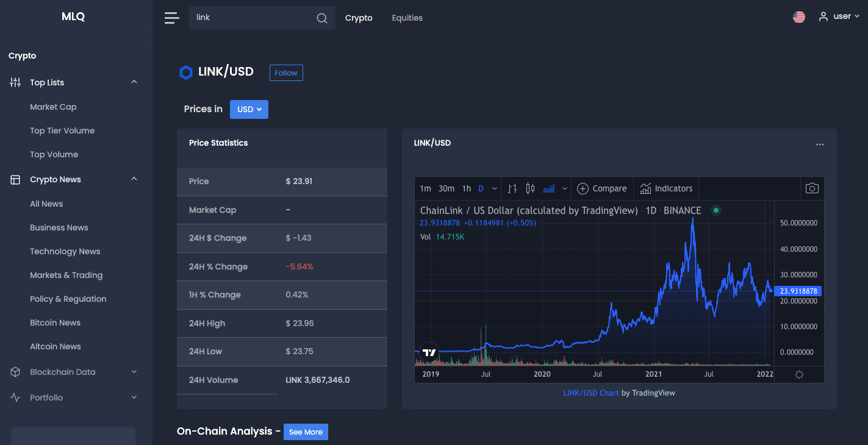The image size is (868, 445).
Task: Open Market Cap top list
Action: point(53,107)
